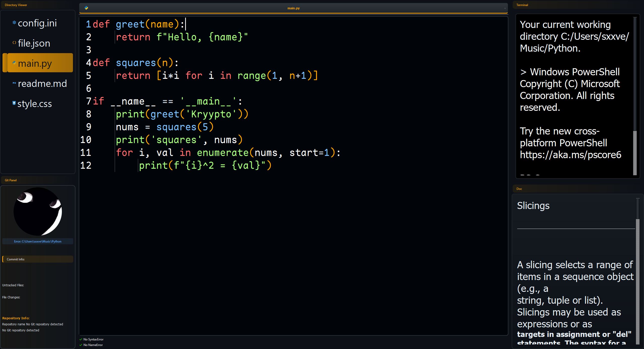This screenshot has height=349, width=644.
Task: Click the main.py Python file icon
Action: tap(14, 63)
